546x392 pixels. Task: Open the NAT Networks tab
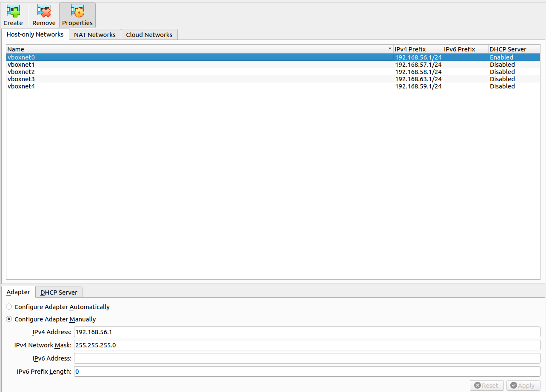click(x=95, y=35)
